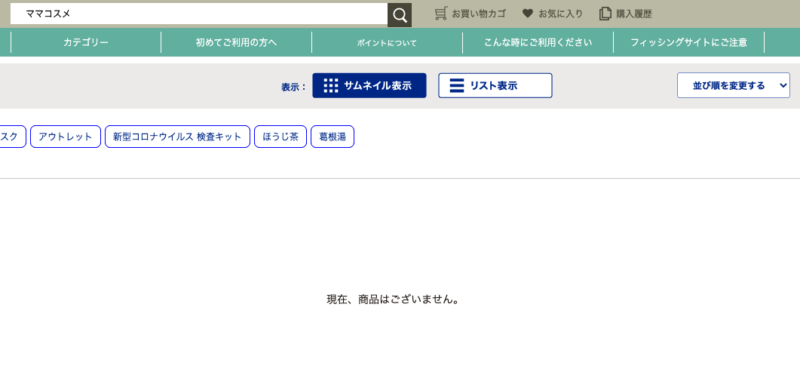Open こんな時にご利用ください menu item

(x=538, y=42)
